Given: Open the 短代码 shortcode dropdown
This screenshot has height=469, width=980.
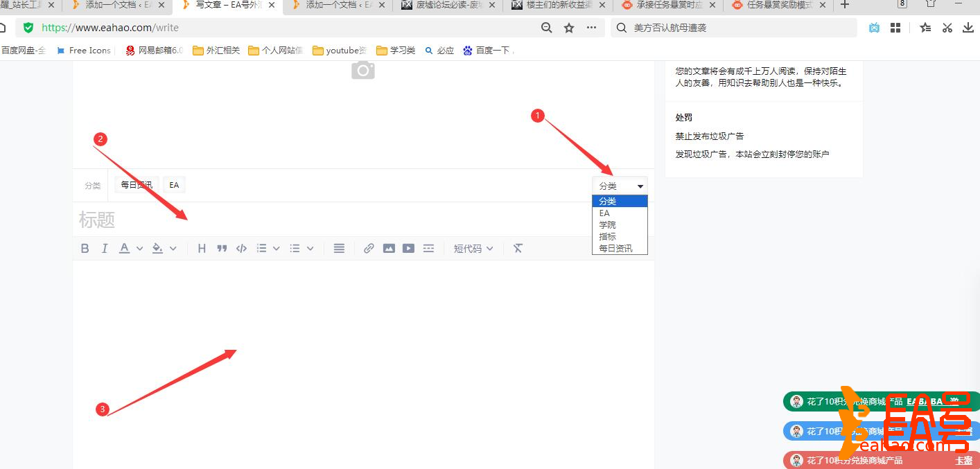Looking at the screenshot, I should pyautogui.click(x=473, y=248).
